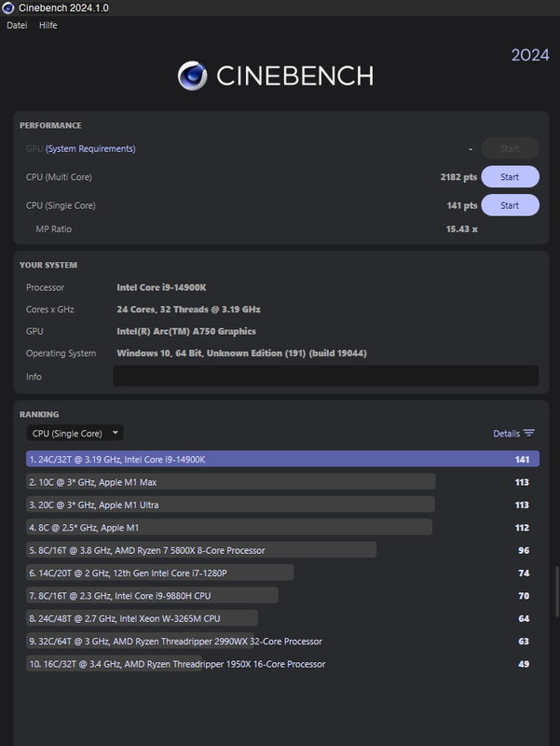Open the GPU System Requirements link
Viewport: 560px width, 746px height.
coord(90,148)
